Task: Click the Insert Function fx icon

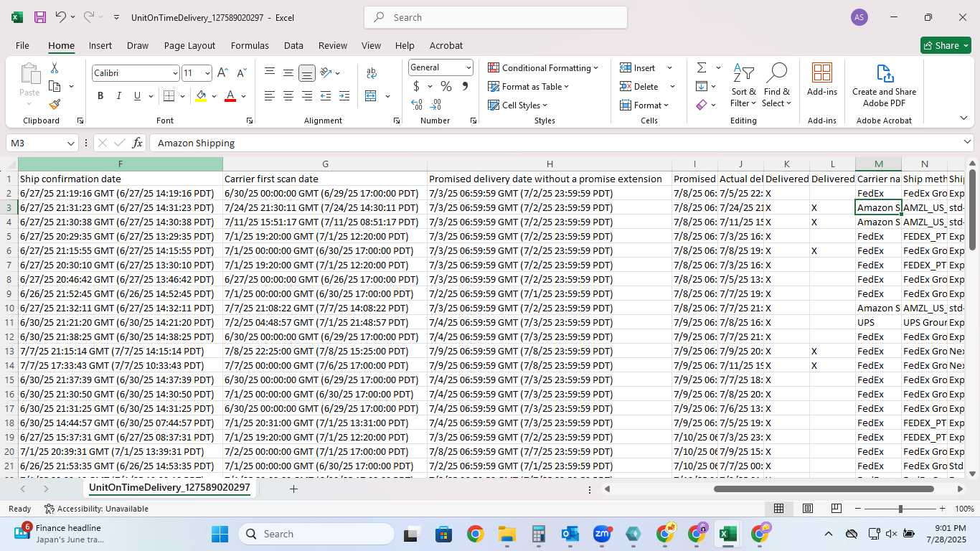Action: (x=138, y=143)
